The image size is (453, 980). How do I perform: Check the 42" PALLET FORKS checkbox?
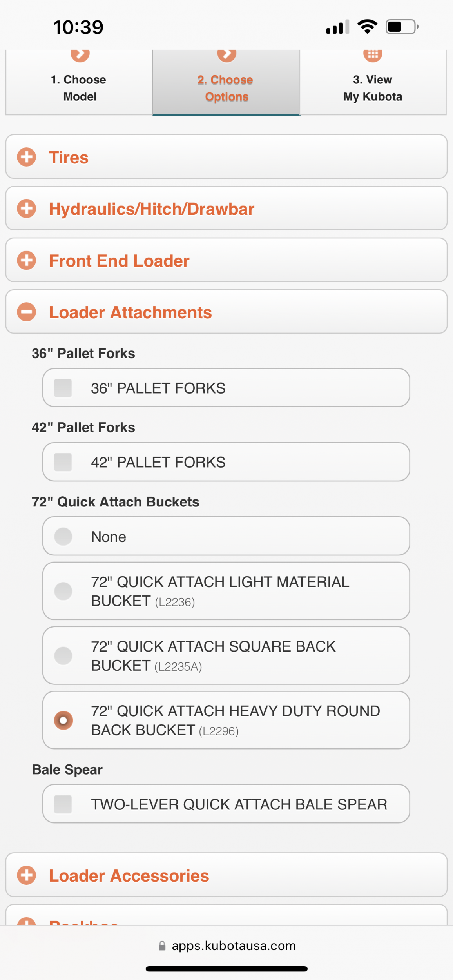coord(63,462)
